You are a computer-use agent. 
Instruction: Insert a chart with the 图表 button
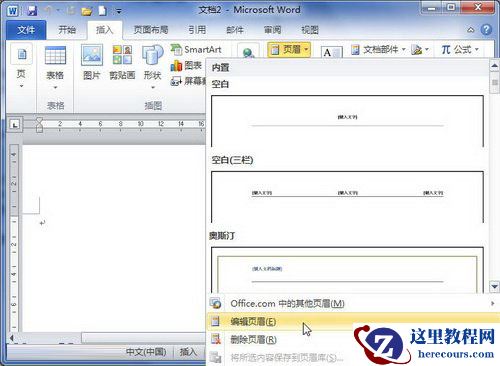click(186, 65)
